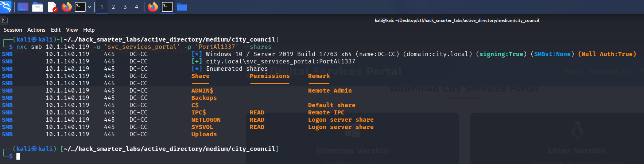Click the 'Remark' column header
This screenshot has width=644, height=164.
click(319, 76)
